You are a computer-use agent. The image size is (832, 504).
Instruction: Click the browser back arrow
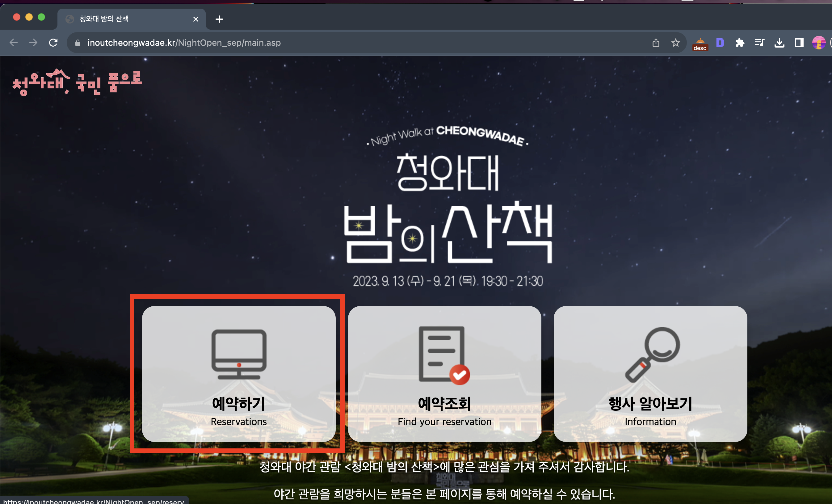click(x=14, y=43)
